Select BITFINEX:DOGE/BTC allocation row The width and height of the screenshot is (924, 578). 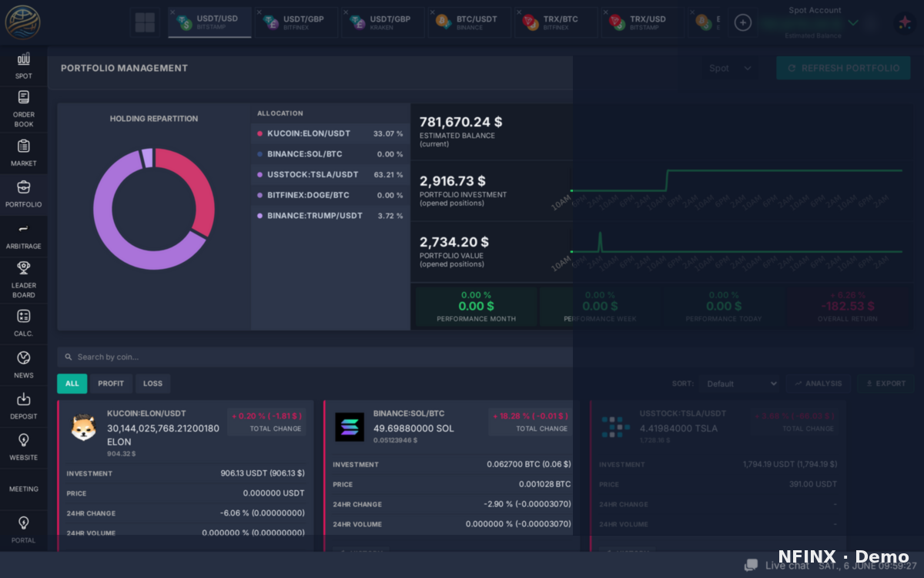point(330,195)
